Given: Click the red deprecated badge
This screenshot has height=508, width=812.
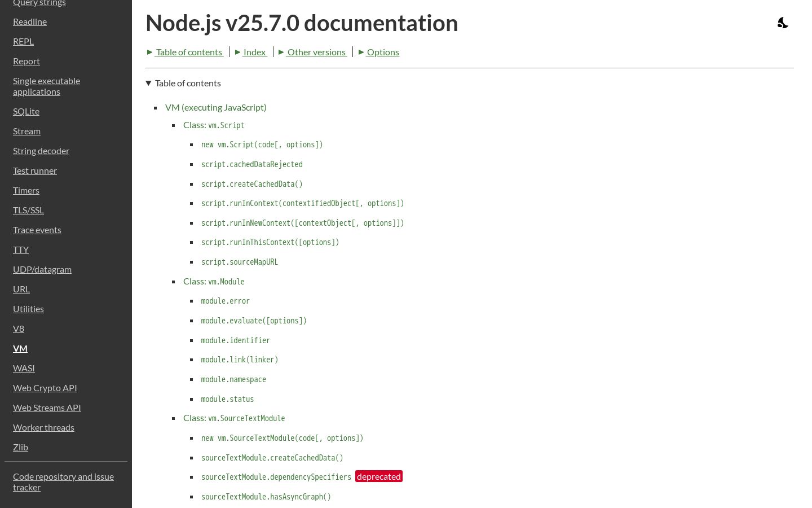Looking at the screenshot, I should click(x=379, y=476).
